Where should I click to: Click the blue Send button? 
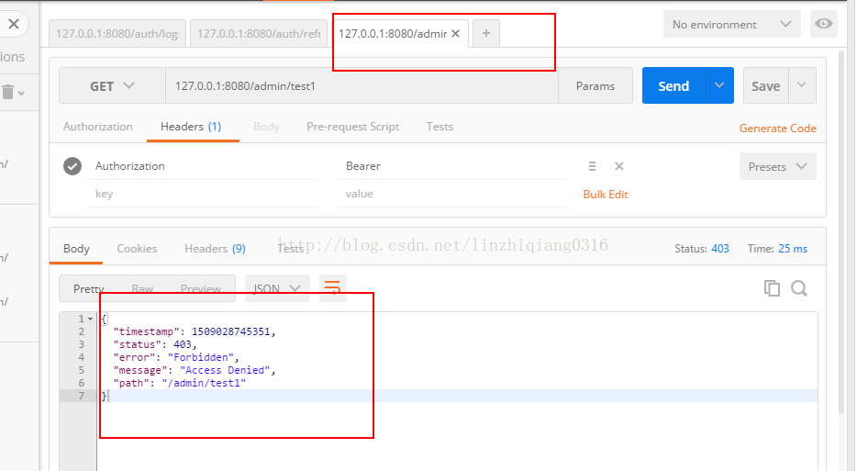coord(673,86)
